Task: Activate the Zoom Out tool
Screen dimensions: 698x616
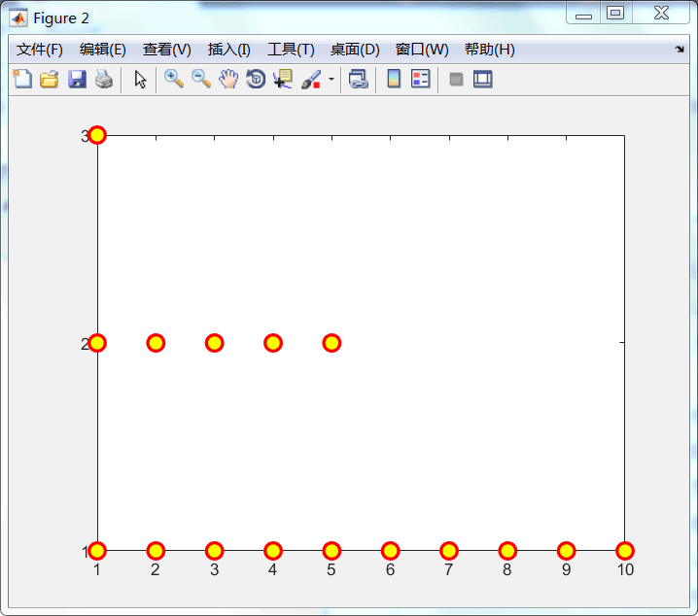Action: pos(201,79)
